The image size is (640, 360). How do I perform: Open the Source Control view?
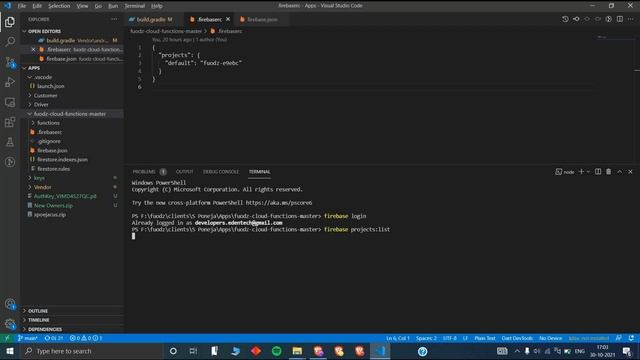click(10, 62)
